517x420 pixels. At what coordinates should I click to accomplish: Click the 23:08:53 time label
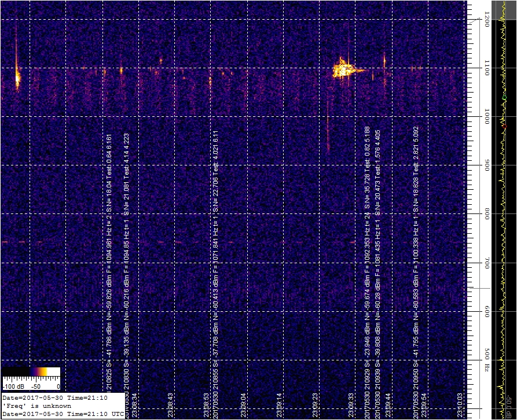206,405
